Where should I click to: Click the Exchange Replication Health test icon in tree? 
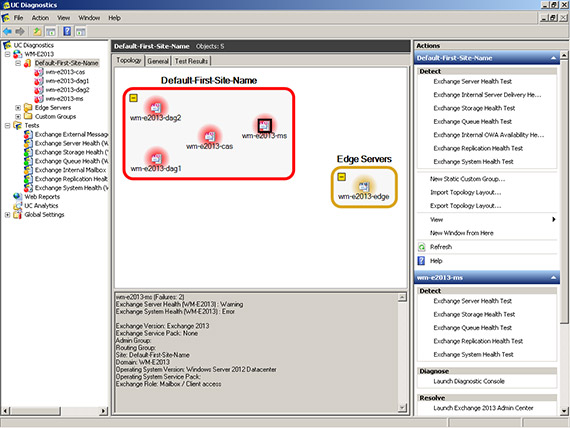28,179
